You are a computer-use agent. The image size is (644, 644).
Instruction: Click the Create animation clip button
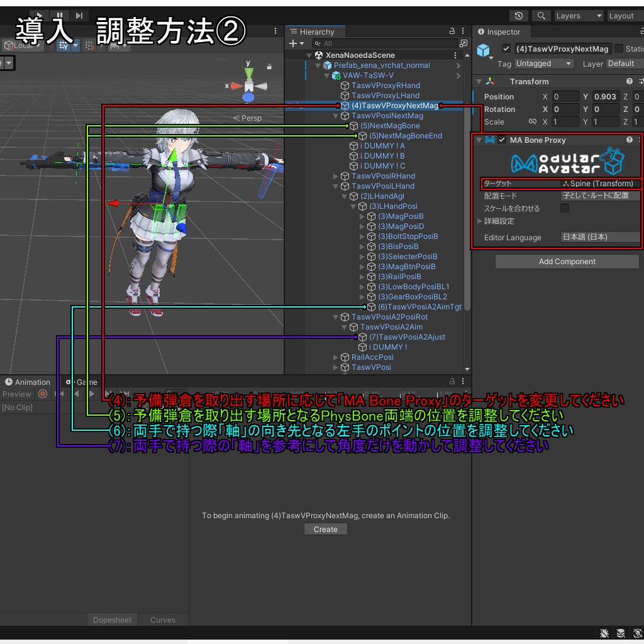(326, 530)
